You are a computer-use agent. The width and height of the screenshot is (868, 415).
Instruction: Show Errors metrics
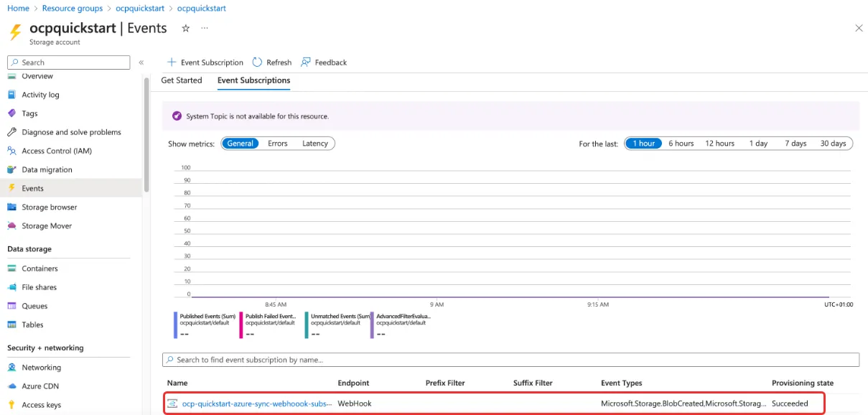click(x=278, y=144)
